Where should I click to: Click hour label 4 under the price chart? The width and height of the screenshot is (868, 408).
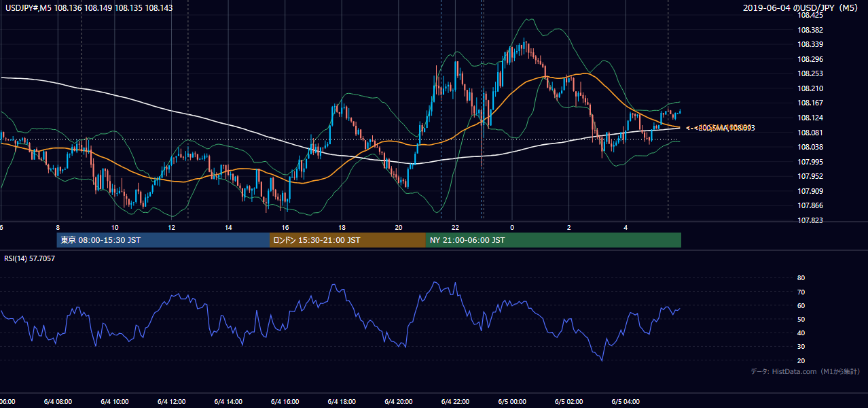point(626,227)
